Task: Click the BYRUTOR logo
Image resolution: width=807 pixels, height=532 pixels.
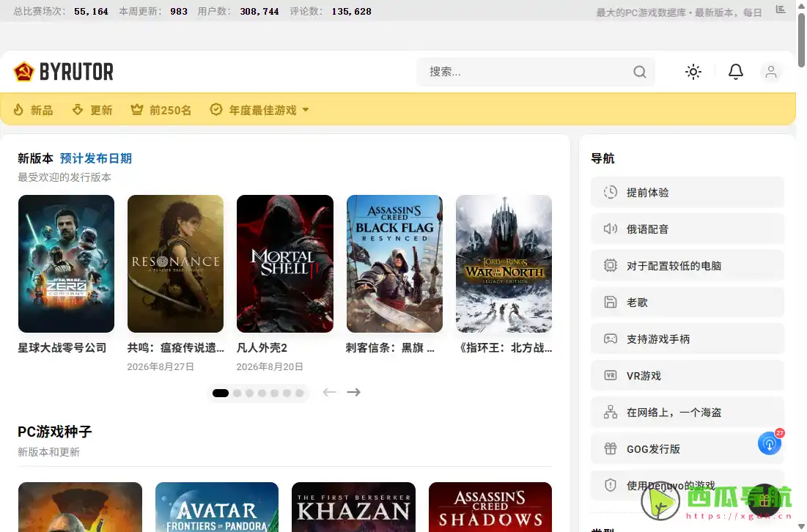Action: (63, 72)
